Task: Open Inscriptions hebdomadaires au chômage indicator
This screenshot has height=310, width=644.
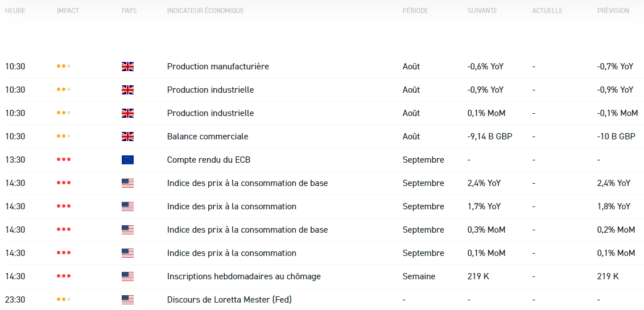Action: coord(243,276)
